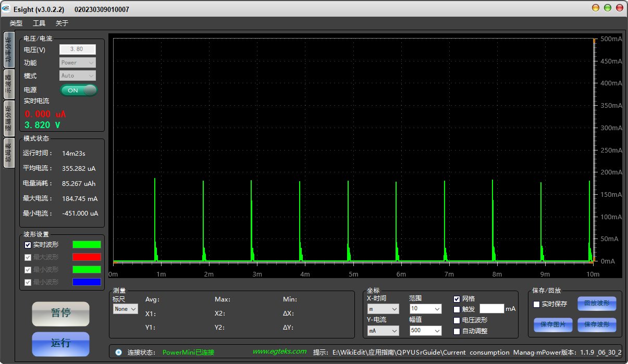Image resolution: width=628 pixels, height=364 pixels.
Task: Click the green maximize window button
Action: [608, 8]
